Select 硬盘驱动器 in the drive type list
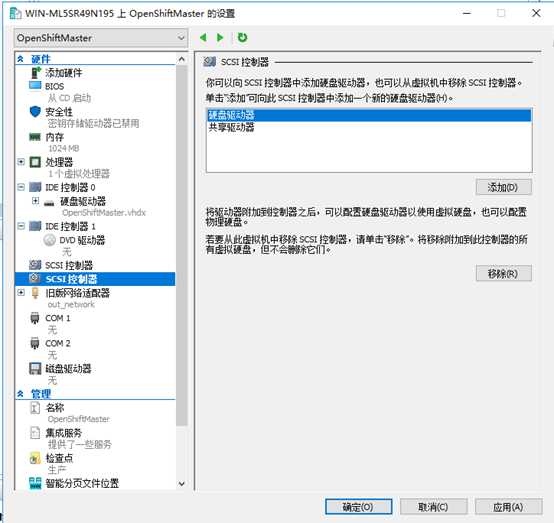 [x=369, y=115]
